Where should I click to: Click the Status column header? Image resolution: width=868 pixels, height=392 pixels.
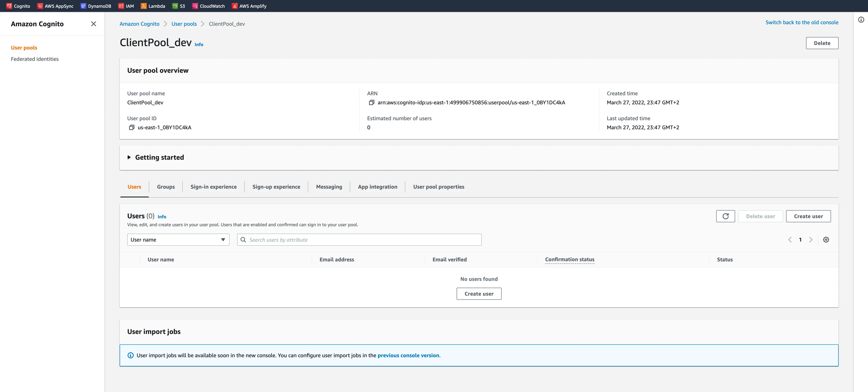(x=724, y=260)
